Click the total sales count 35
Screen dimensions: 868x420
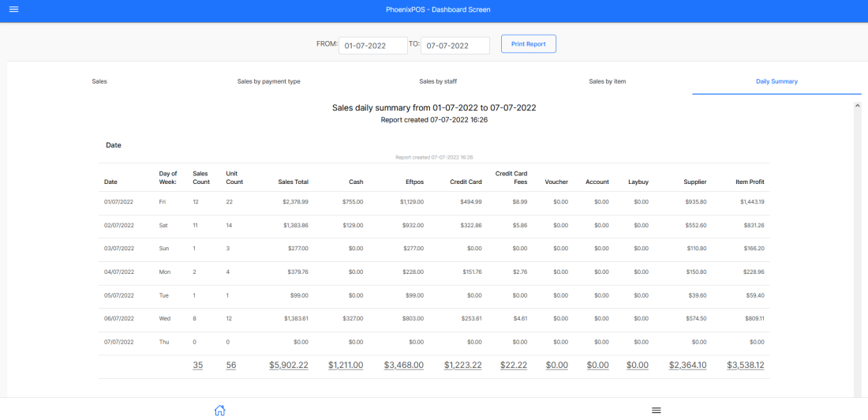pyautogui.click(x=198, y=365)
